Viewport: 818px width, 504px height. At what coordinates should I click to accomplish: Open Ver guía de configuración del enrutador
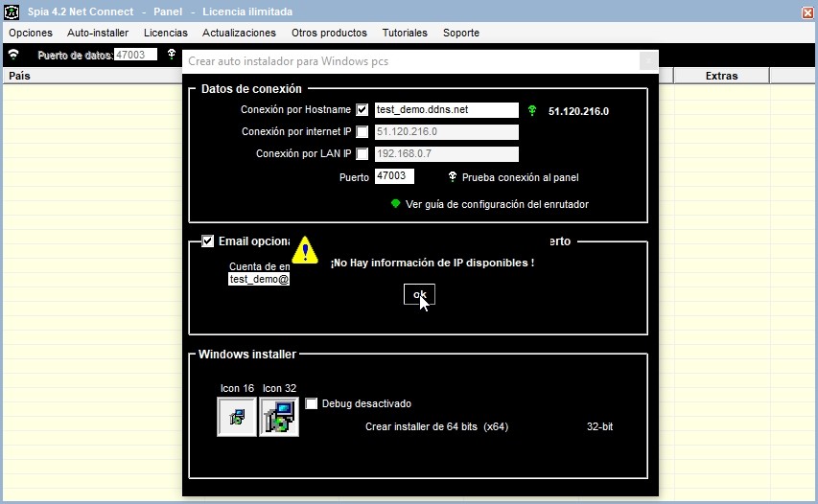pos(497,204)
